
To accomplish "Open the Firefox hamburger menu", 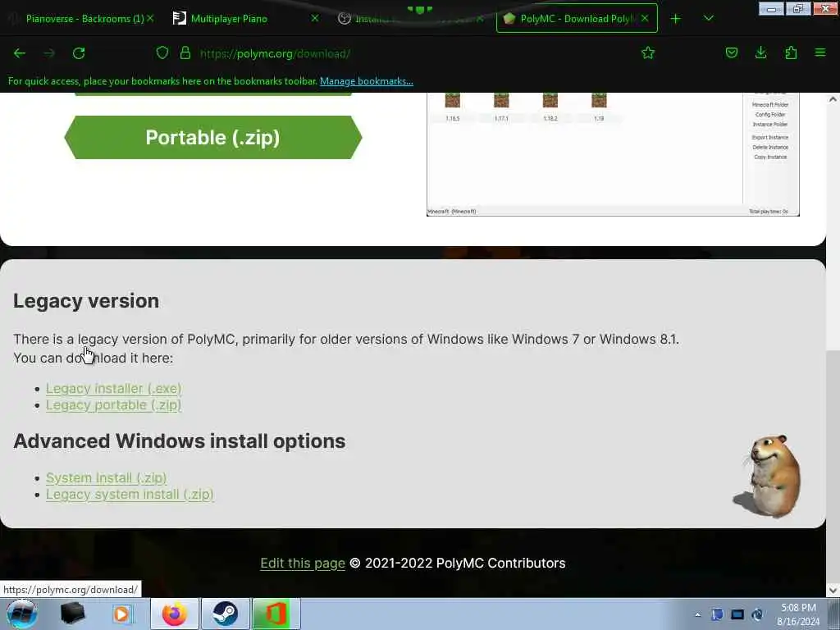I will 820,52.
